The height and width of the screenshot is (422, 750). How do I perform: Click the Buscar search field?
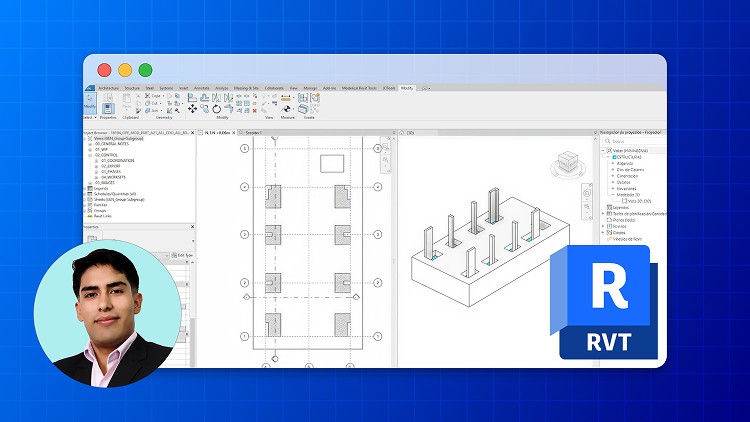click(634, 141)
